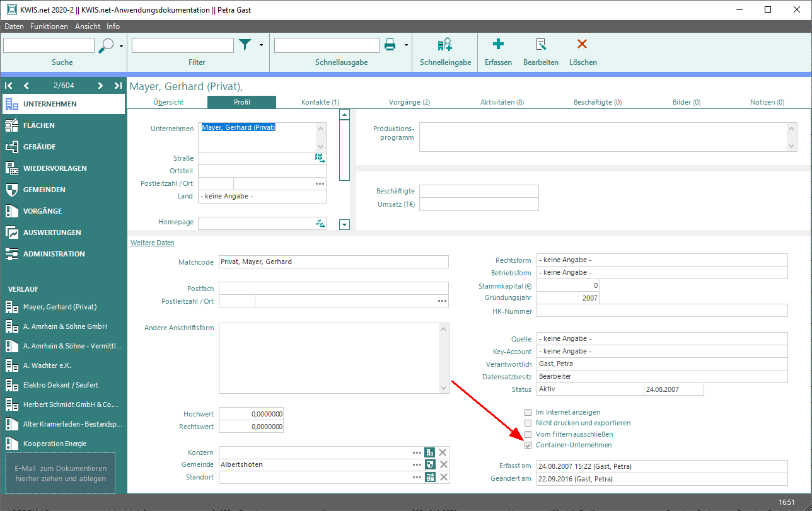Toggle Vom Filtern ausschließen checkbox

[528, 434]
